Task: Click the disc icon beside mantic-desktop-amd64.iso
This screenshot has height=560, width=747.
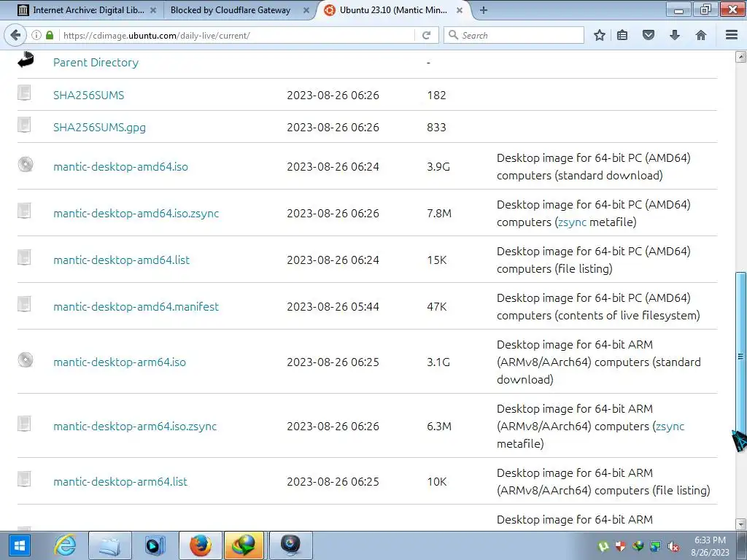Action: click(26, 164)
